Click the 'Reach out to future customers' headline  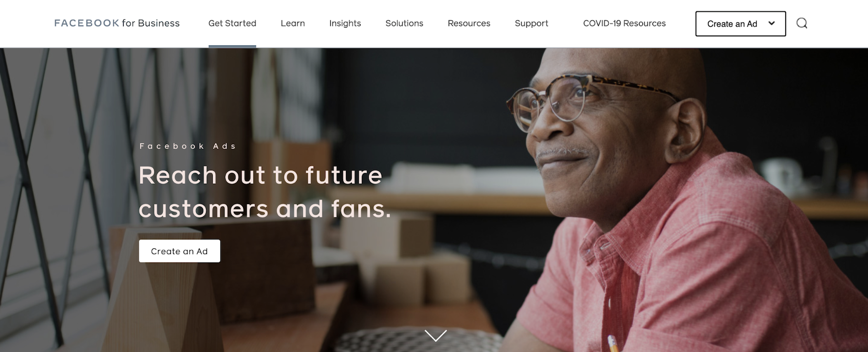tap(265, 192)
